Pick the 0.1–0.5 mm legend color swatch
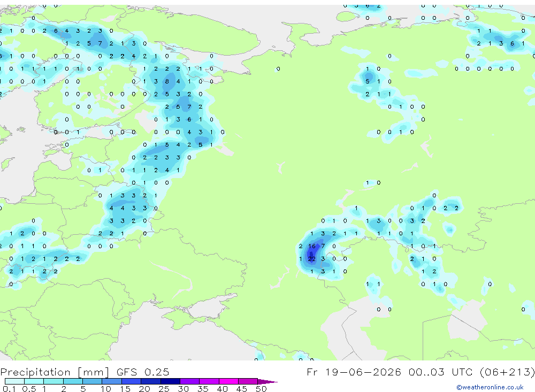The width and height of the screenshot is (535, 392). pyautogui.click(x=14, y=381)
